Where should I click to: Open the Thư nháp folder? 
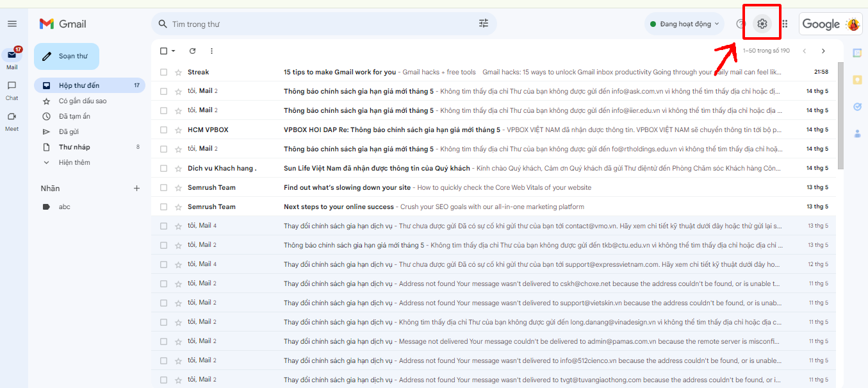[x=74, y=148]
